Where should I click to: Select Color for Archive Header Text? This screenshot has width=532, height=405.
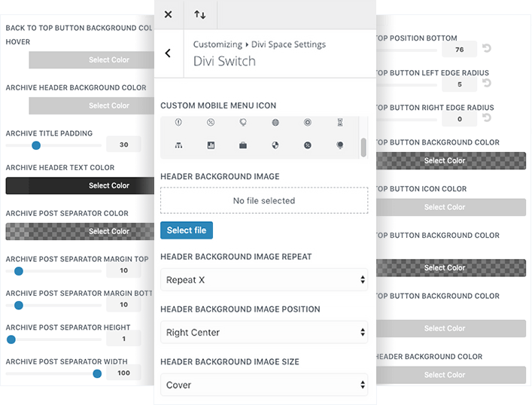[80, 185]
